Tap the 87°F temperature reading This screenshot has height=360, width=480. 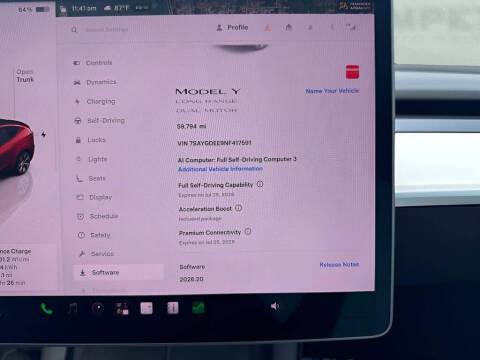[x=121, y=8]
